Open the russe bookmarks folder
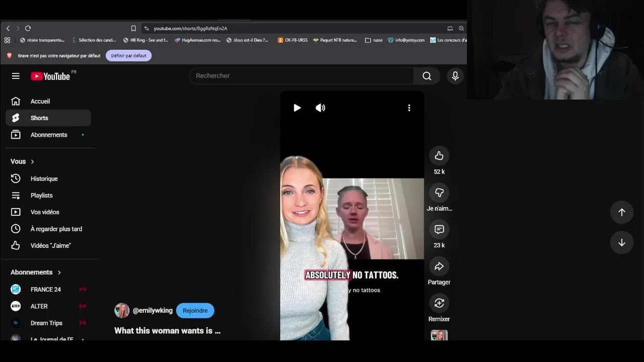644x362 pixels. tap(374, 40)
